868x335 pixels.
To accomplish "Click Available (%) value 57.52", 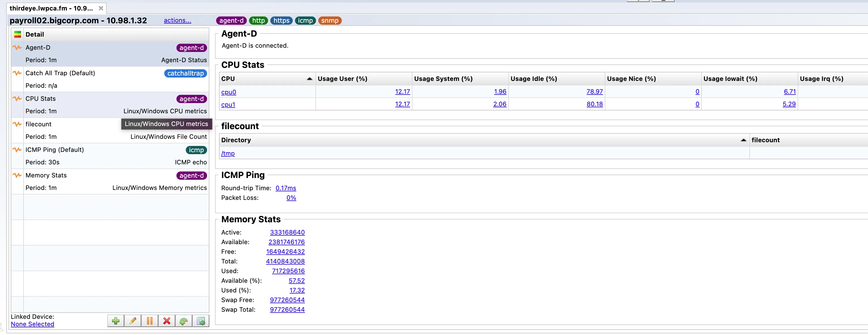I will point(296,280).
